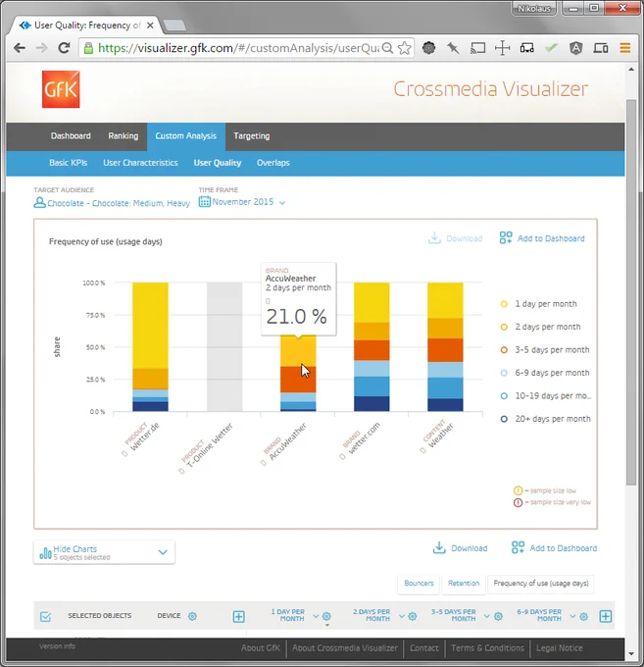Screen dimensions: 644x667
Task: Open 3-5 Days Per Month column chevron
Action: [487, 616]
